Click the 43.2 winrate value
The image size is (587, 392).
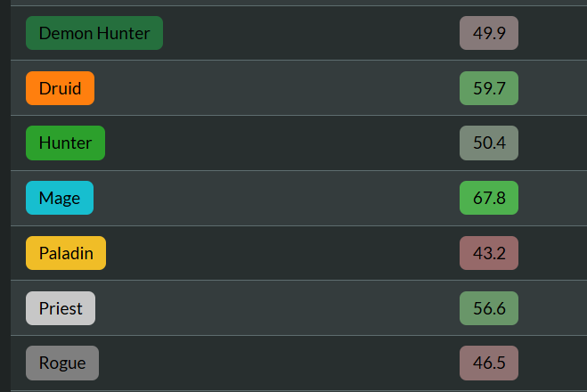coord(489,253)
